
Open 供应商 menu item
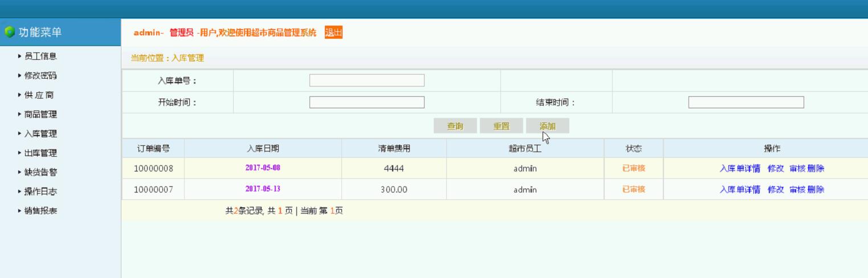(39, 95)
